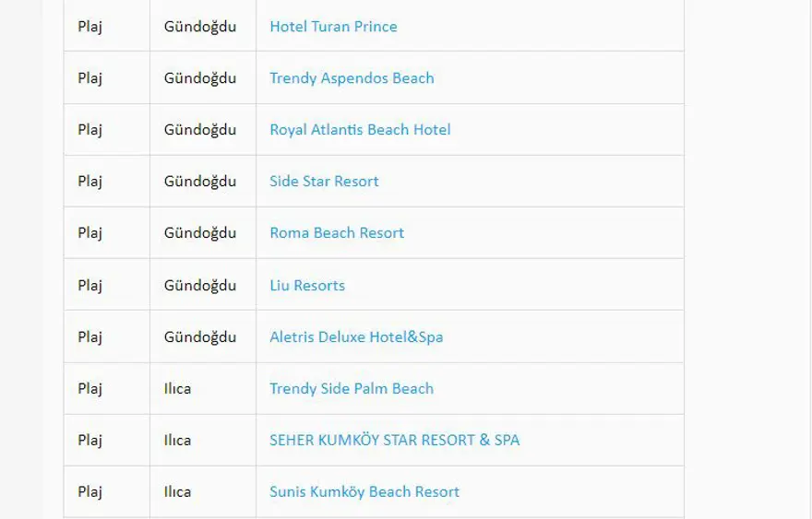Click the Trendy Aspendos Beach link

tap(352, 78)
